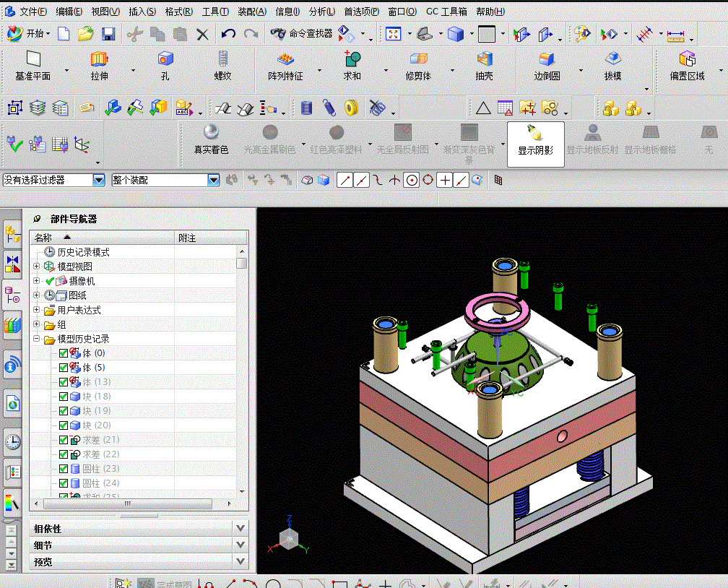Click the True Shading (真实着色) button

point(211,139)
